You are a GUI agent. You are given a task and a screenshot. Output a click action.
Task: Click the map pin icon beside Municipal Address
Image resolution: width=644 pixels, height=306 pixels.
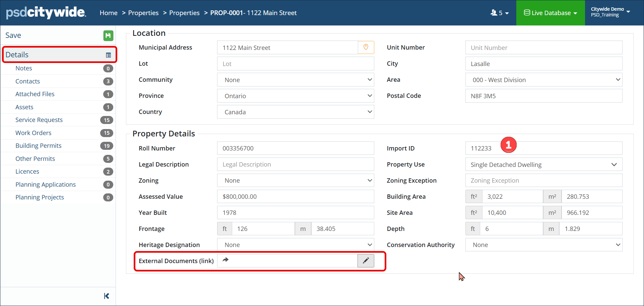[x=366, y=47]
